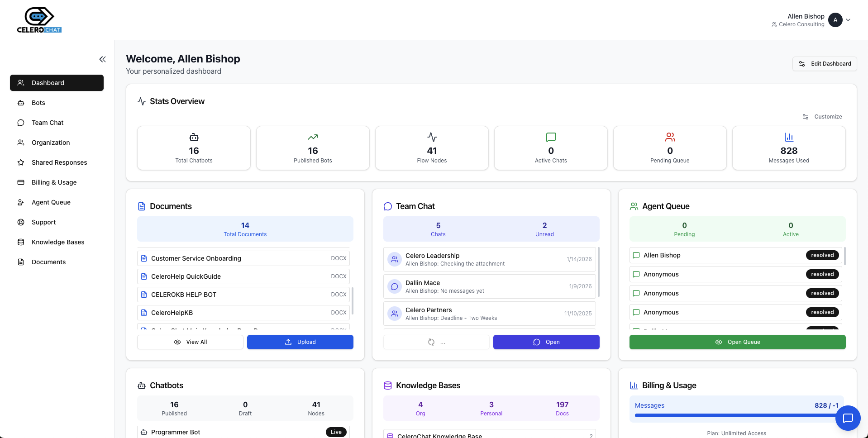Click the blue Upload button

pos(300,342)
